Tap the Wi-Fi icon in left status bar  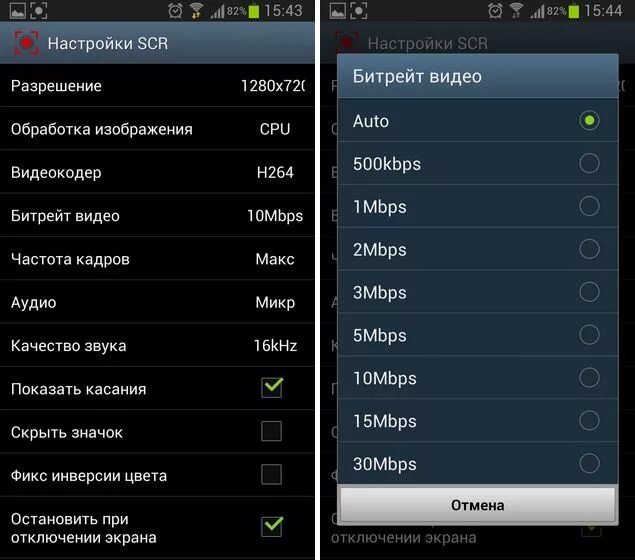[x=197, y=11]
